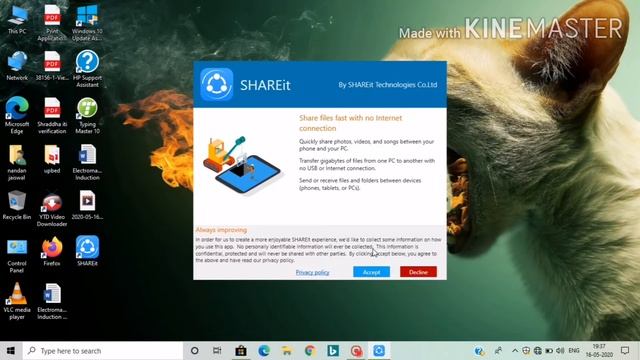Open Microsoft Store from taskbar
Viewport: 640px width, 360px height.
point(241,351)
